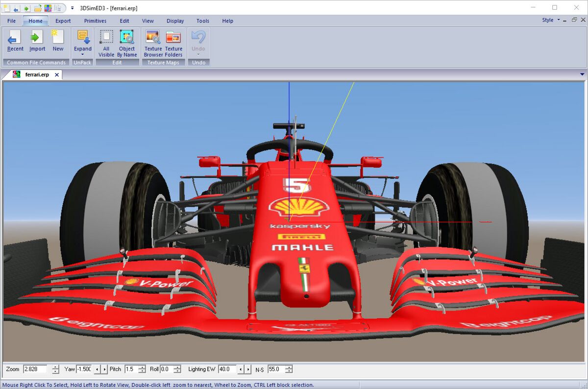Open the Texture Folders tool
Viewport: 588px width, 389px height.
click(x=173, y=37)
